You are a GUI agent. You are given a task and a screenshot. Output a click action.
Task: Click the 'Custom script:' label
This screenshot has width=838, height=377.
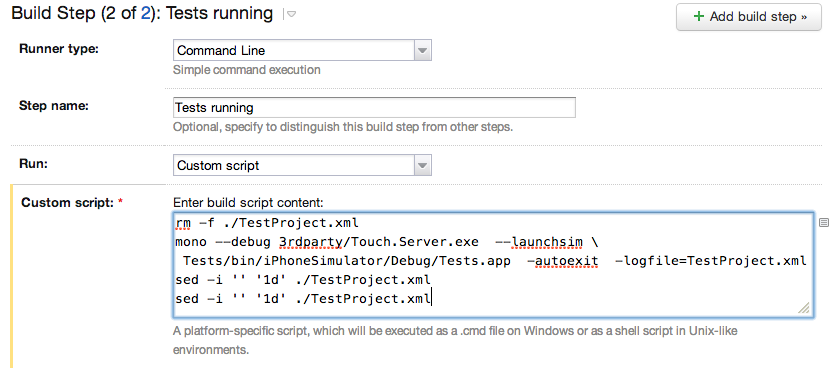pos(72,203)
